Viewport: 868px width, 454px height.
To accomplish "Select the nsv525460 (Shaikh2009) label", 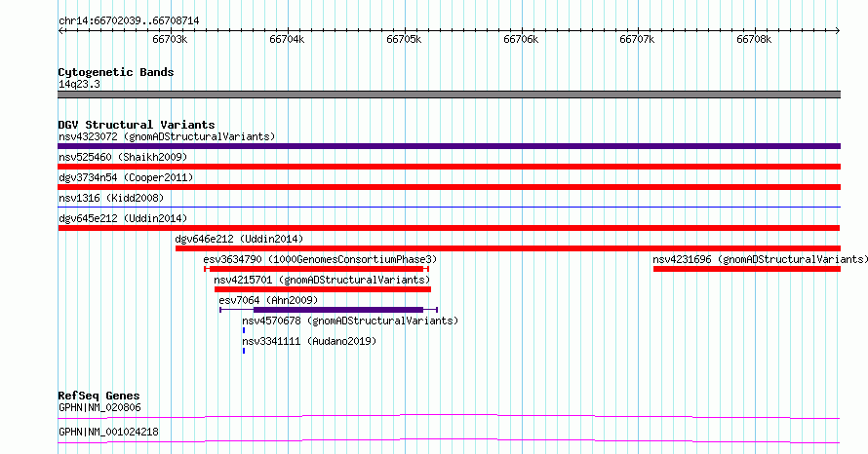I will [x=123, y=157].
